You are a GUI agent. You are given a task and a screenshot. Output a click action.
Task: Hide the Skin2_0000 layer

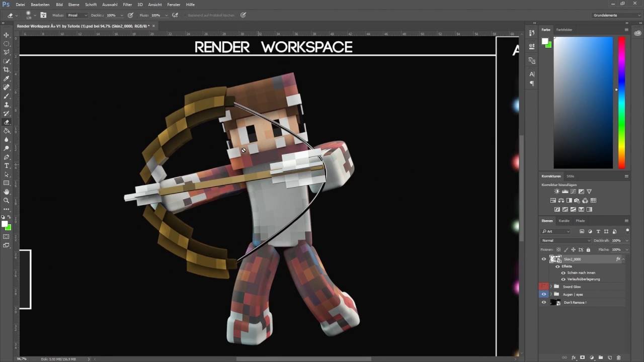tap(544, 259)
